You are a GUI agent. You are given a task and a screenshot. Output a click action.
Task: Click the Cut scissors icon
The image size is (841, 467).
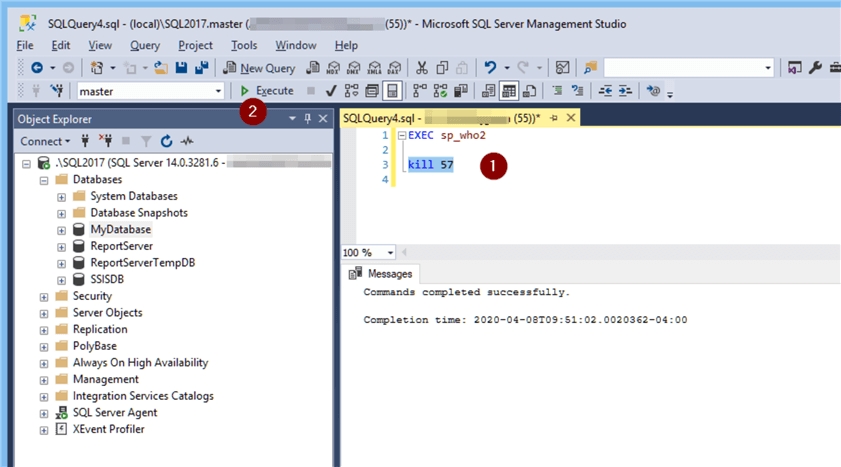coord(421,68)
